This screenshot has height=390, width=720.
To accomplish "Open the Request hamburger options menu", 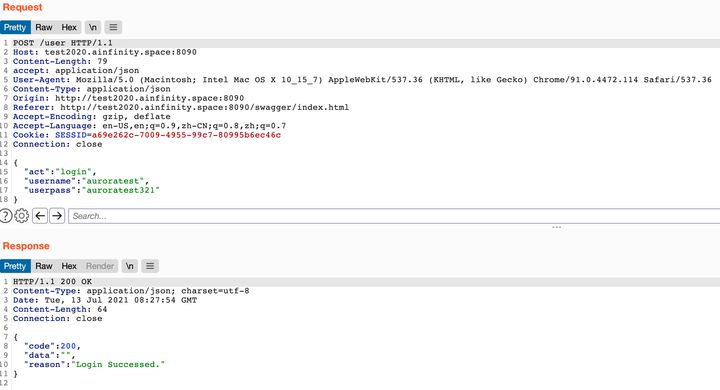I will click(x=113, y=27).
